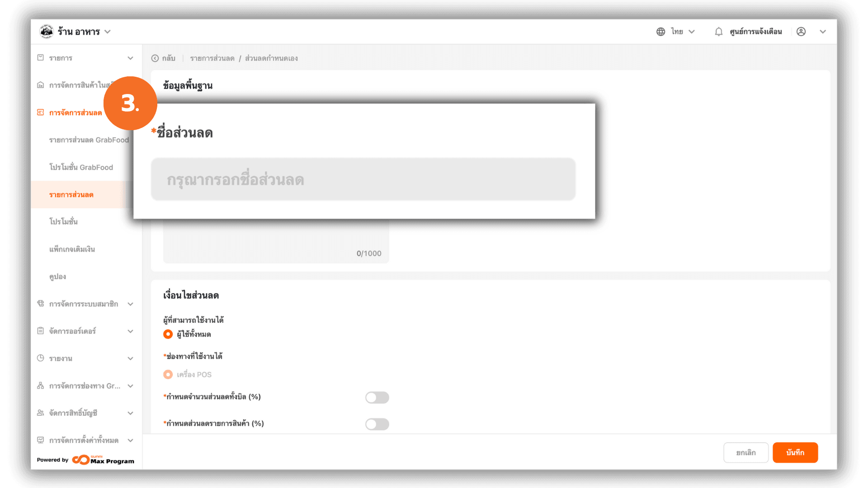Image resolution: width=868 pixels, height=488 pixels.
Task: Select คูปอง in the sidebar
Action: click(57, 277)
